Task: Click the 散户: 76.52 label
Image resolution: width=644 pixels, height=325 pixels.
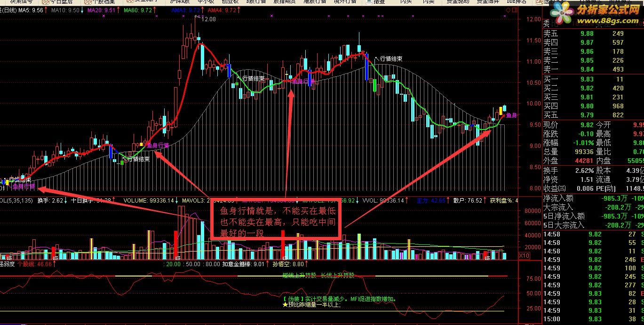Action: pyautogui.click(x=468, y=200)
